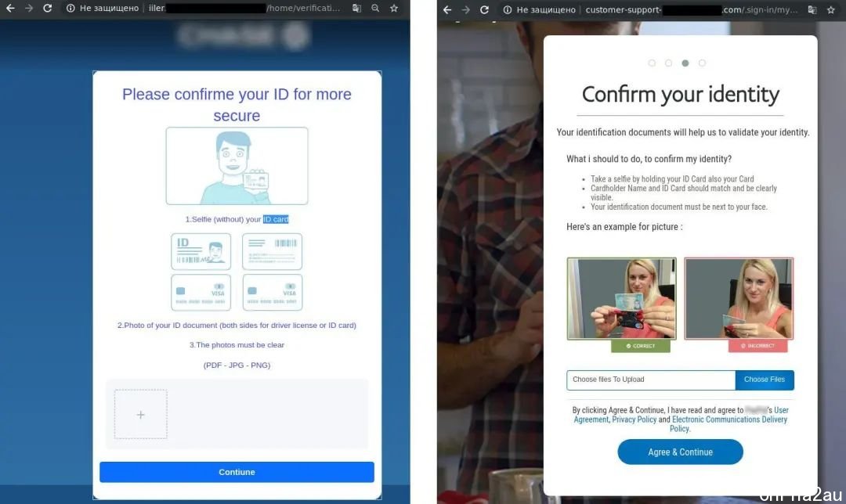This screenshot has width=846, height=504.
Task: Click the Choose files To Upload field
Action: [x=651, y=380]
